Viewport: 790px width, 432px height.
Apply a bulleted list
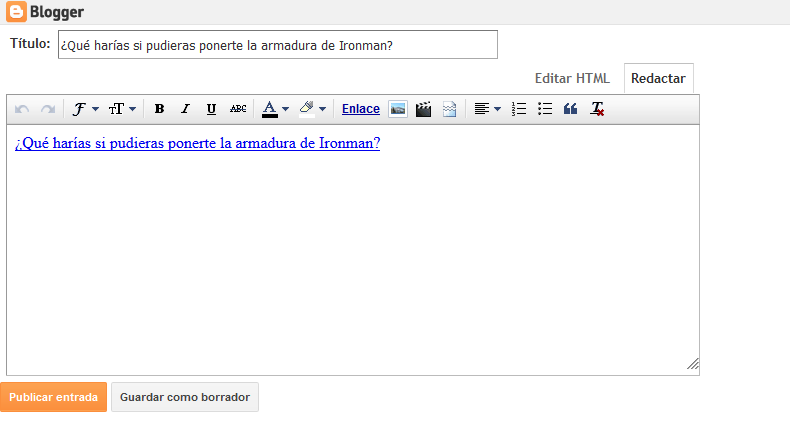click(545, 109)
